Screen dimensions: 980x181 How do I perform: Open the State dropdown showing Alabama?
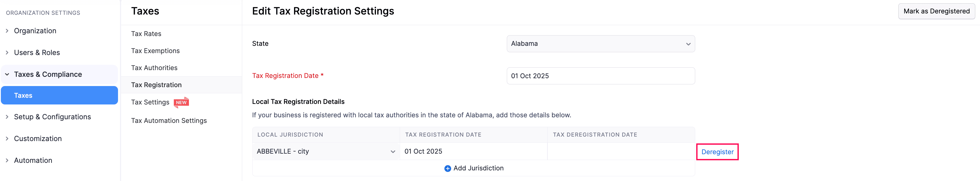(x=600, y=44)
